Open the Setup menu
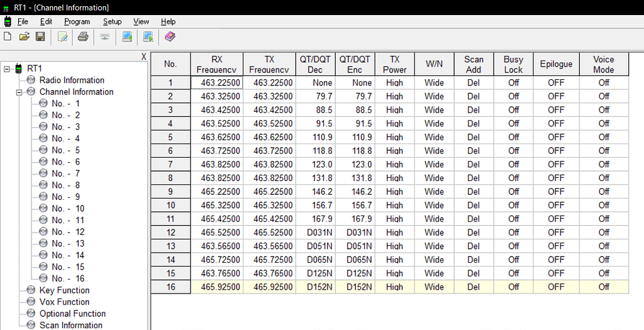Screen dimensions: 644x330 coord(112,21)
